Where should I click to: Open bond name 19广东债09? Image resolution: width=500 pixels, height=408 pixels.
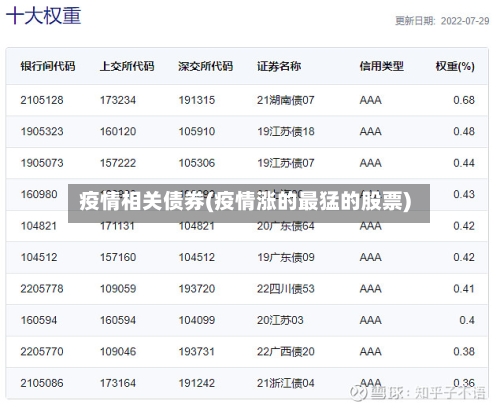pyautogui.click(x=286, y=257)
